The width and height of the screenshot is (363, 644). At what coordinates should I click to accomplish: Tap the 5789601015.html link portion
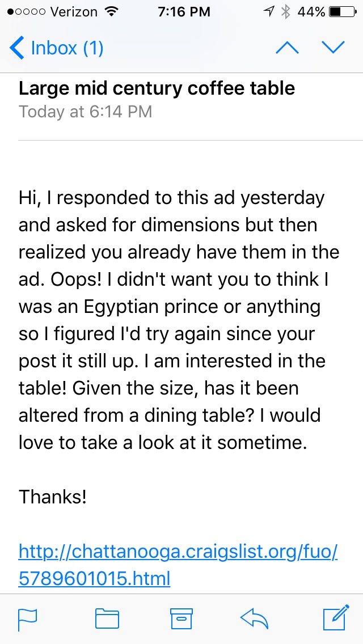(x=94, y=579)
